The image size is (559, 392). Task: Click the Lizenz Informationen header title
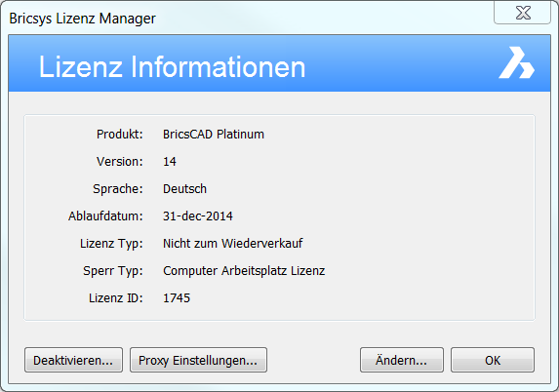point(172,66)
